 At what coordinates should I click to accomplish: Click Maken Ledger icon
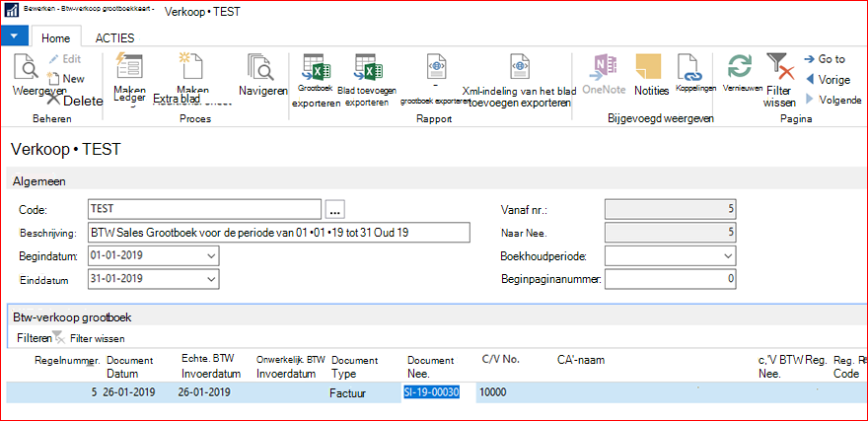(129, 66)
